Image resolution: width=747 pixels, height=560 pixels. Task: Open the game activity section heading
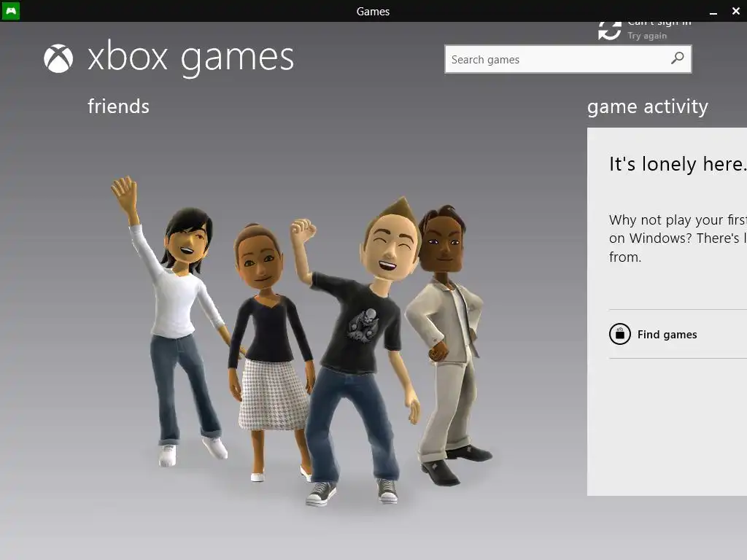pyautogui.click(x=648, y=106)
